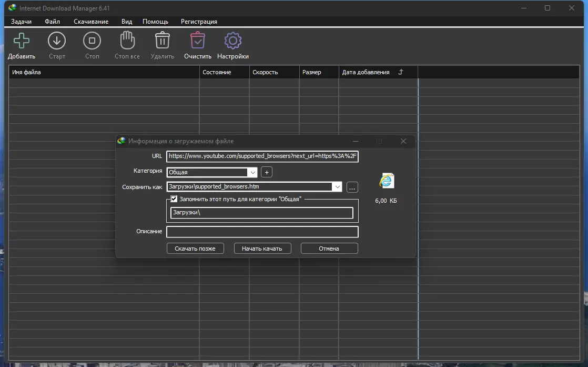Viewport: 588px width, 367px height.
Task: Click the Старт download icon
Action: click(57, 41)
